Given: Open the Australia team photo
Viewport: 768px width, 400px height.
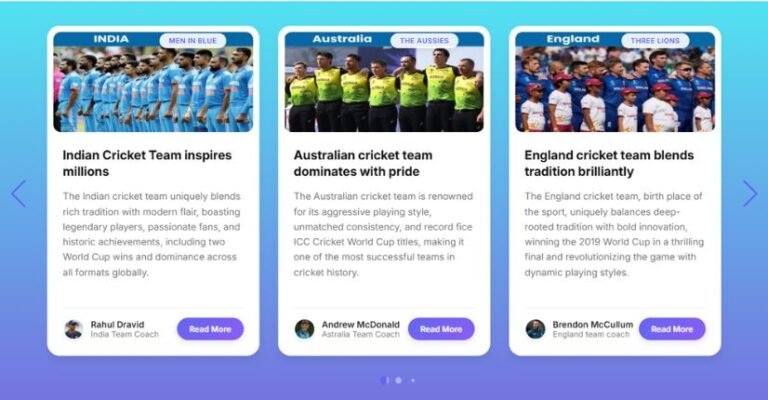Looking at the screenshot, I should click(384, 82).
